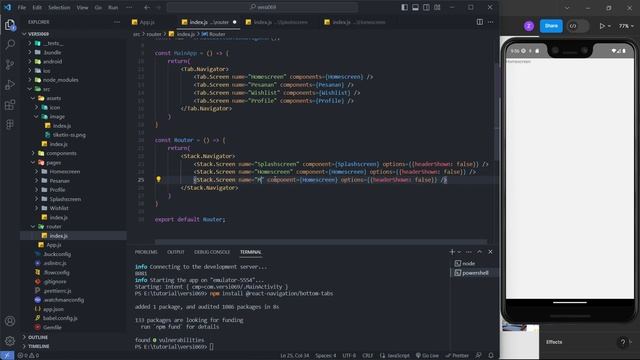Switch to the OUTPUT panel tab
Image resolution: width=640 pixels, height=360 pixels.
pos(176,252)
